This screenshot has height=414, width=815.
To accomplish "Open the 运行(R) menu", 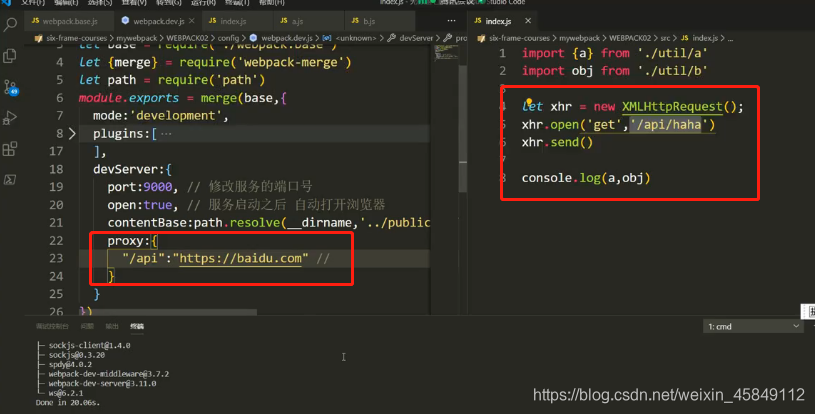I will (x=203, y=2).
